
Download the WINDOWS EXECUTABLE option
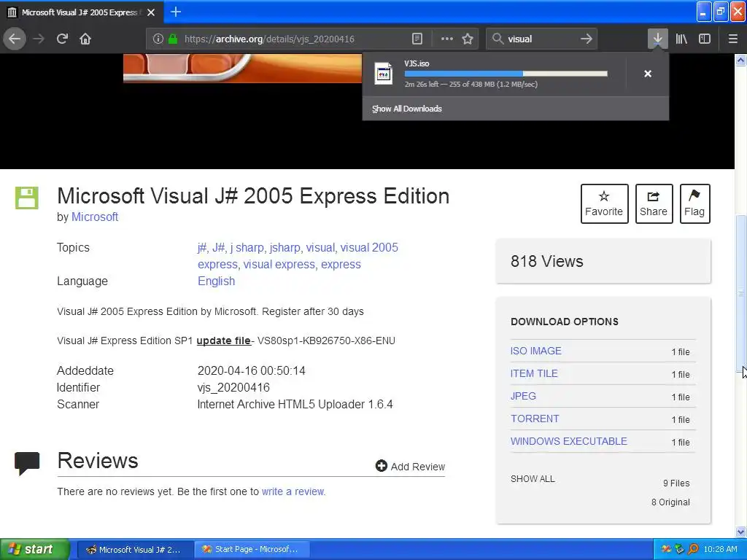[x=569, y=441]
